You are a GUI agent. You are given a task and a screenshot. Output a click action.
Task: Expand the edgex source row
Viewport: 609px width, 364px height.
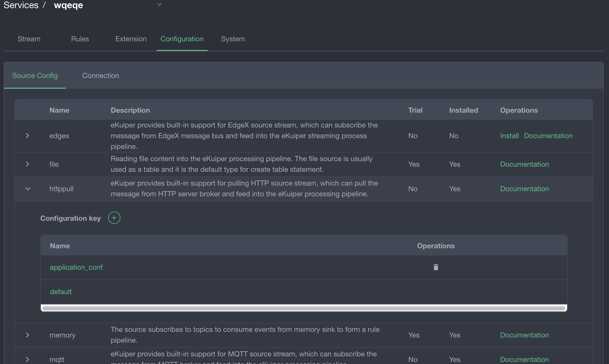(28, 136)
